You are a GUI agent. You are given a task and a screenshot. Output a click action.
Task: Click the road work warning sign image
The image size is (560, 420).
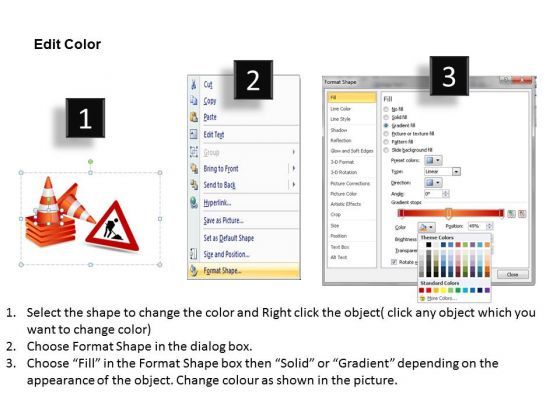pyautogui.click(x=113, y=226)
